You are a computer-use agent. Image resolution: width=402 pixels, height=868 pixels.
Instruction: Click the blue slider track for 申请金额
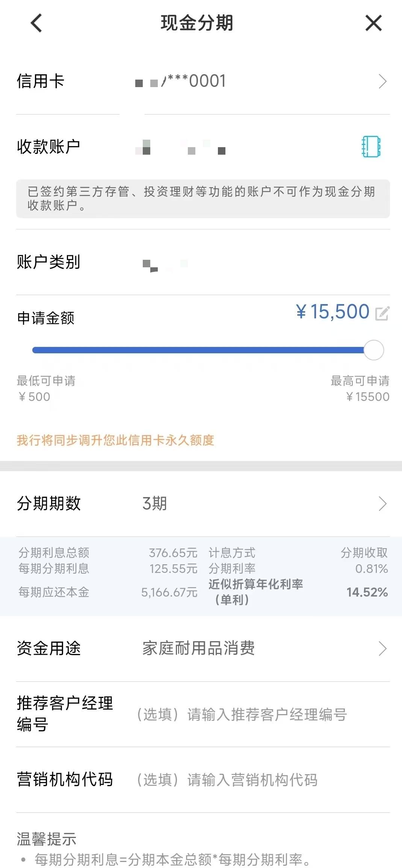(198, 350)
